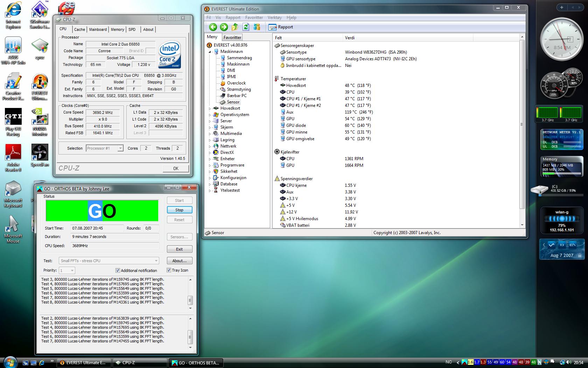Click the taskbar clock showing 20:54
588x368 pixels.
(578, 363)
